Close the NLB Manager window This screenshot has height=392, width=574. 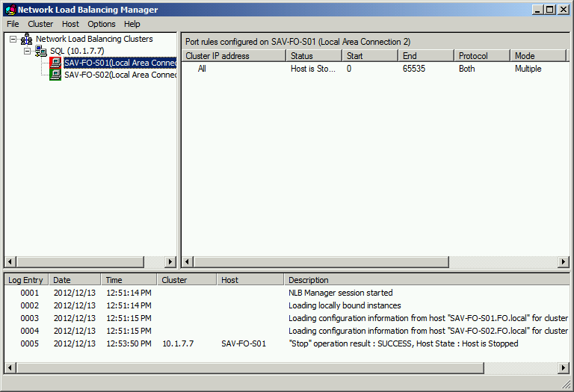click(564, 10)
